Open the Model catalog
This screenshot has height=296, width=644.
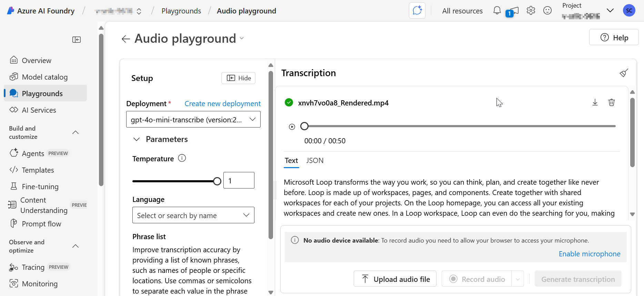coord(45,77)
